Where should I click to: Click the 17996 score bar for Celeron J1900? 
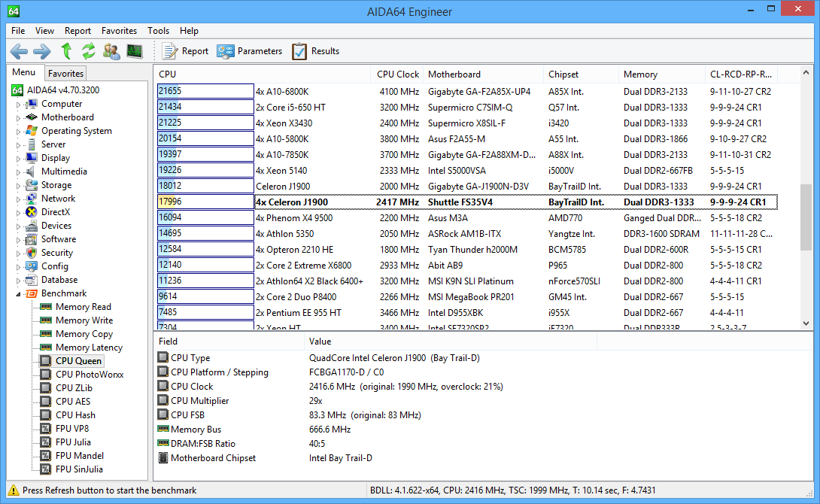205,202
